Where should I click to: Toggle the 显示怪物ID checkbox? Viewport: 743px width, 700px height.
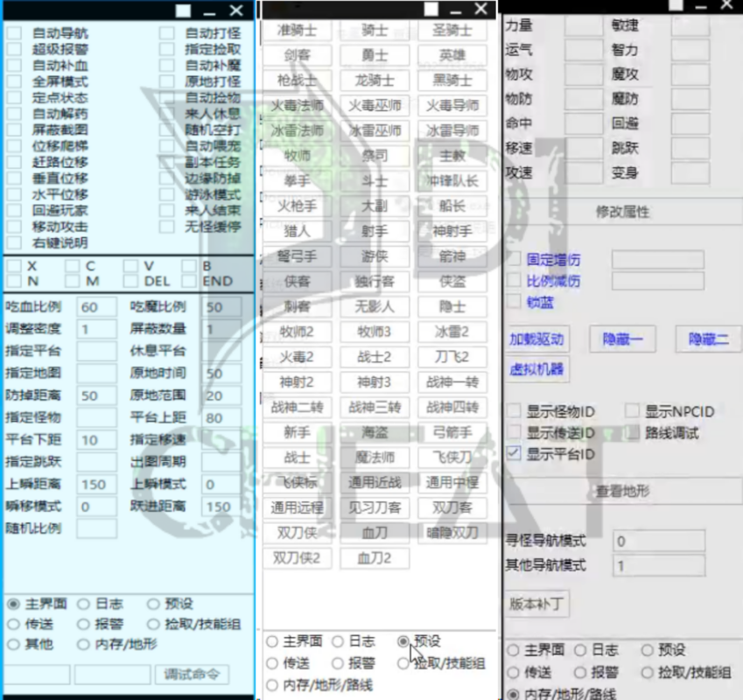pyautogui.click(x=514, y=411)
